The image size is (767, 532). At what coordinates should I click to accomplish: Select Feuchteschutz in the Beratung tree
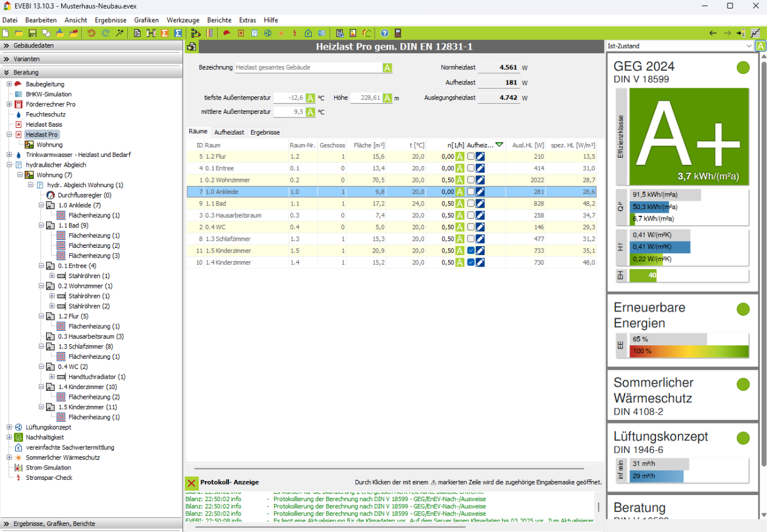point(45,115)
